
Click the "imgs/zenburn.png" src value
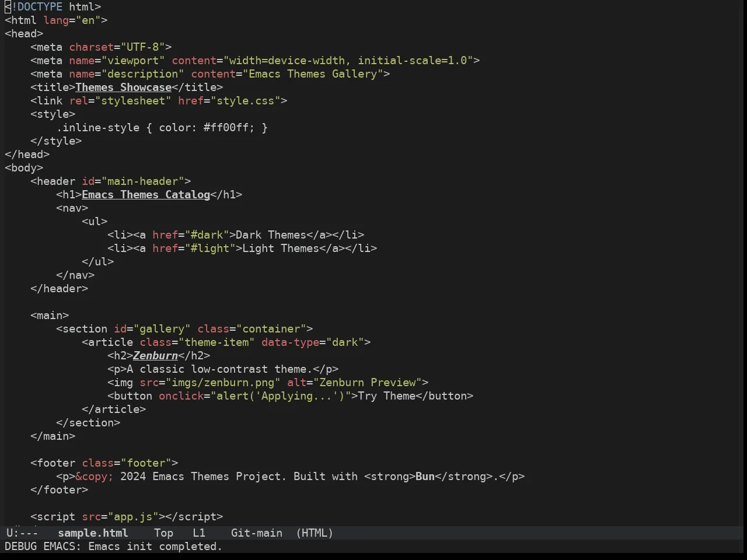223,383
